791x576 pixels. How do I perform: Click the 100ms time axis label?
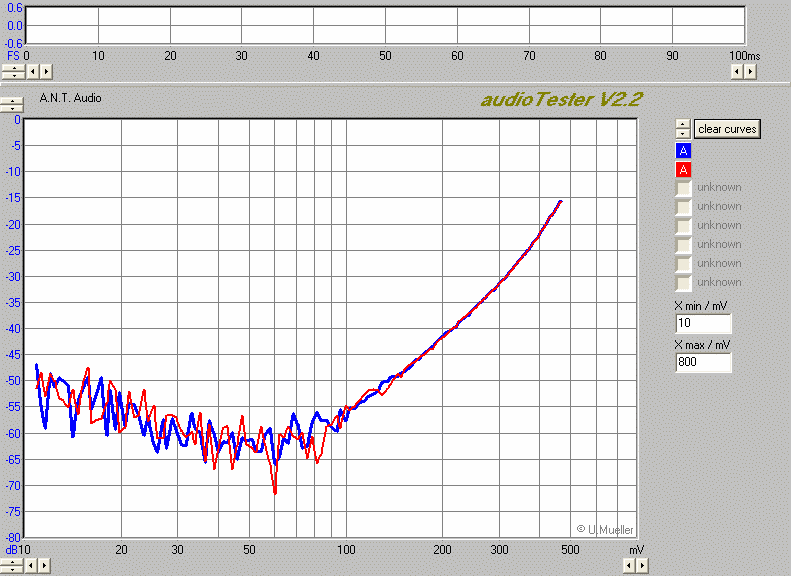point(745,55)
